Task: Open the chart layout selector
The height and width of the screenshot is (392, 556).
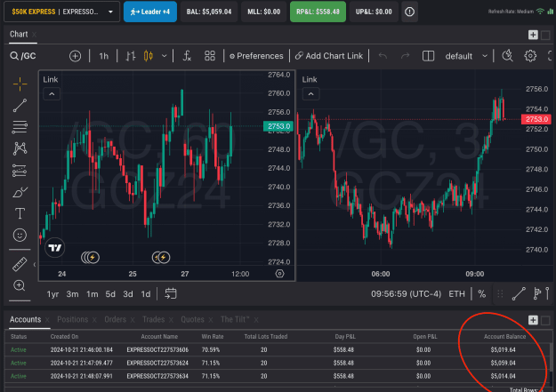Action: click(429, 56)
